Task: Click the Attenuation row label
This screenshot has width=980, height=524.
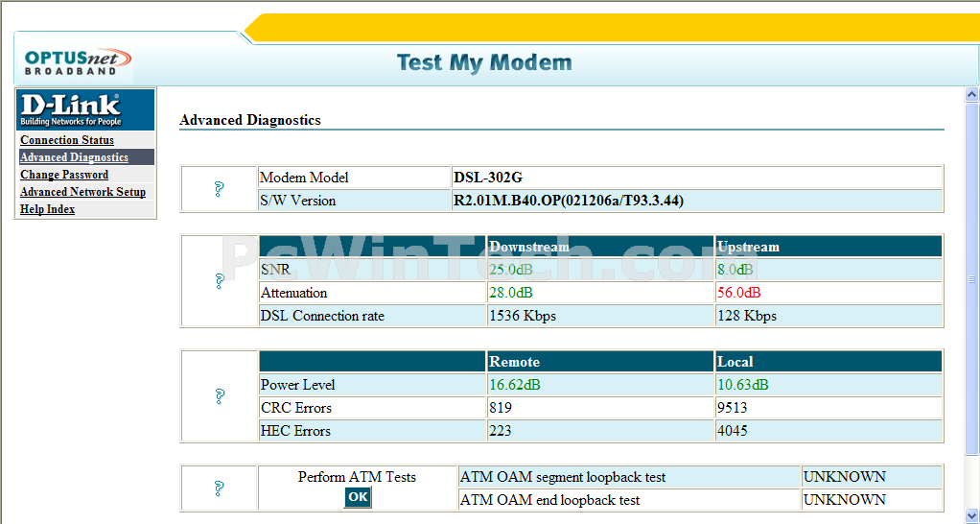Action: [x=293, y=293]
